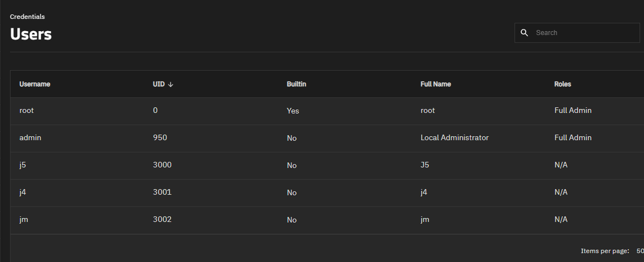Type in the Search field
Screen dimensions: 644x262
(x=583, y=33)
